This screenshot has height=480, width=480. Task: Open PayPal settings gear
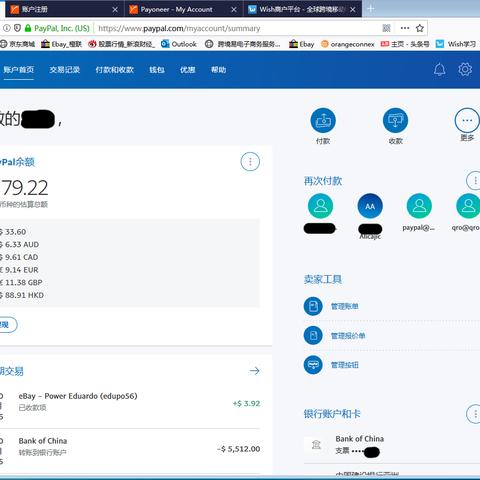pos(465,69)
